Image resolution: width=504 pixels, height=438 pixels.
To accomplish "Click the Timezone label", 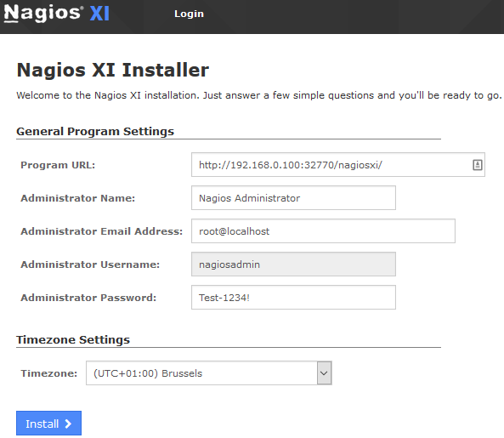I will (x=48, y=373).
